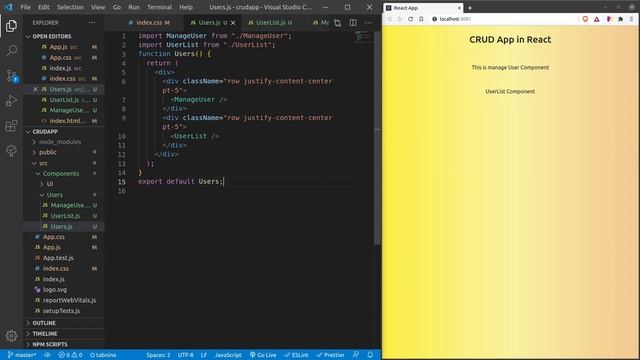Click the open changes icon in editor toolbar

338,23
